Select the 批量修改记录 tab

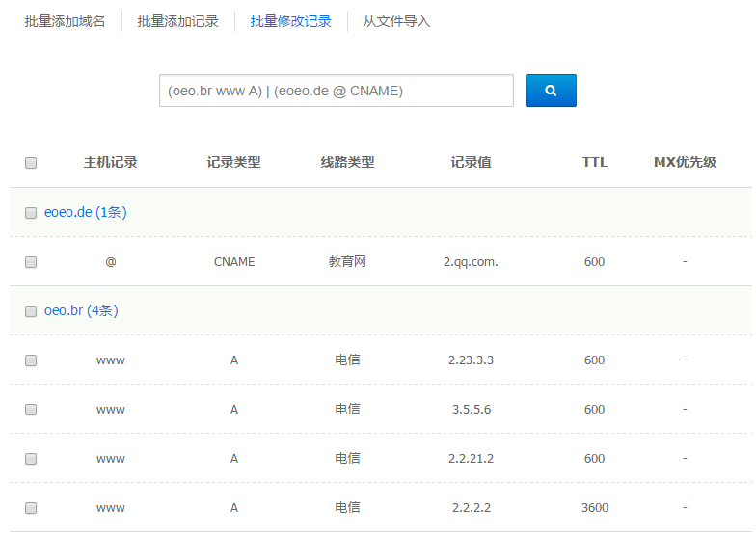coord(291,21)
